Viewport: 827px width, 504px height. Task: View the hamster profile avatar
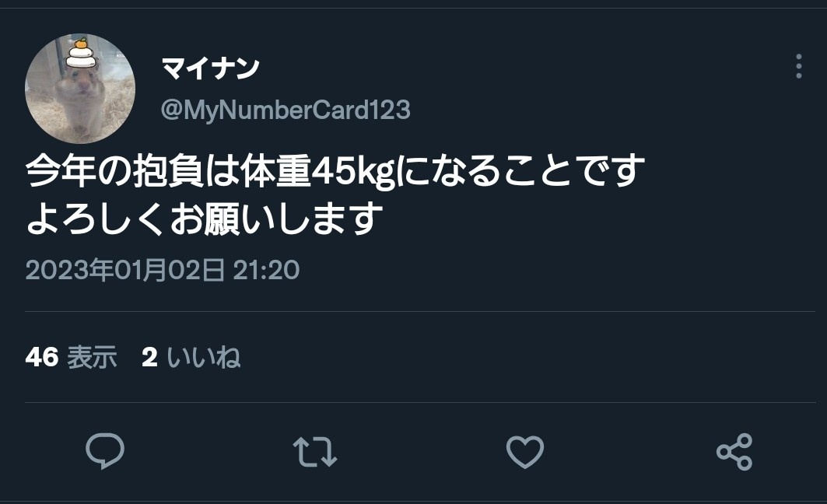coord(80,89)
